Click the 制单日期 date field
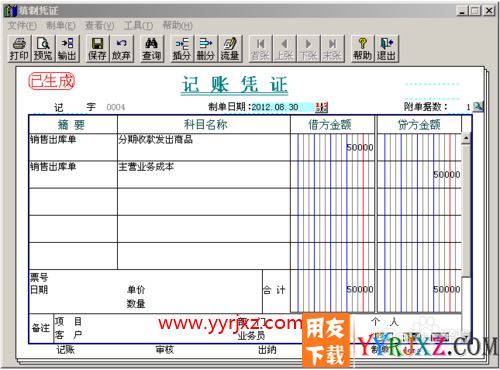The height and width of the screenshot is (370, 500). [283, 107]
